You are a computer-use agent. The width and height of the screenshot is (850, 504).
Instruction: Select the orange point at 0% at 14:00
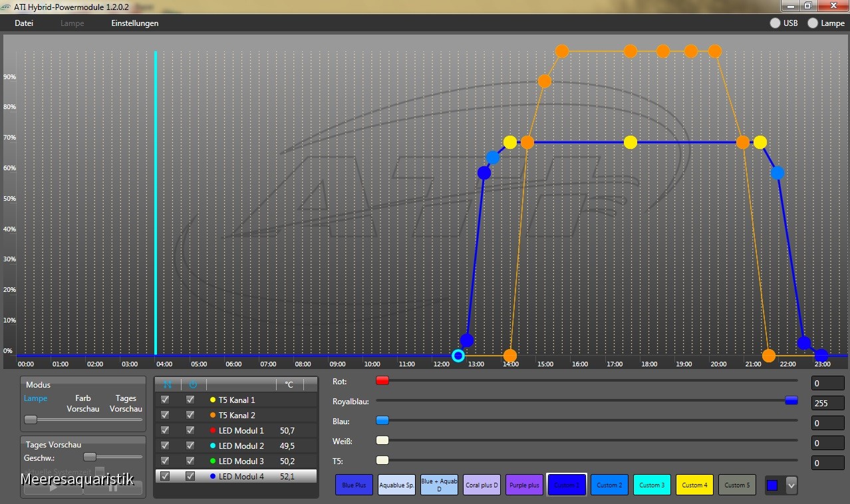click(x=510, y=356)
